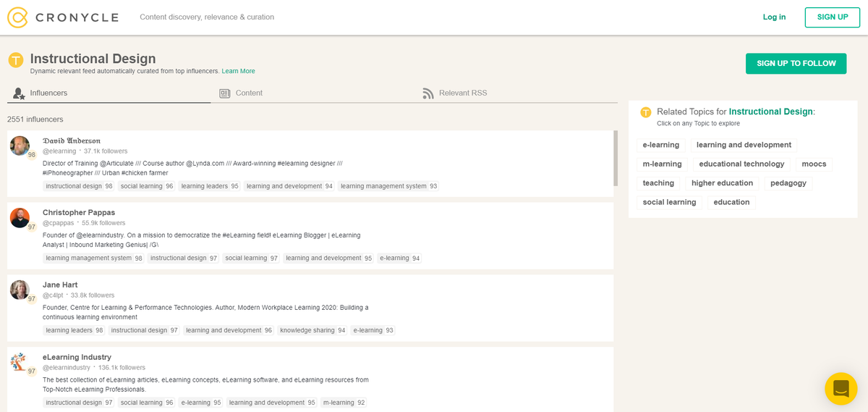Click Christopher Pappas's social learning 97 tag

(251, 258)
